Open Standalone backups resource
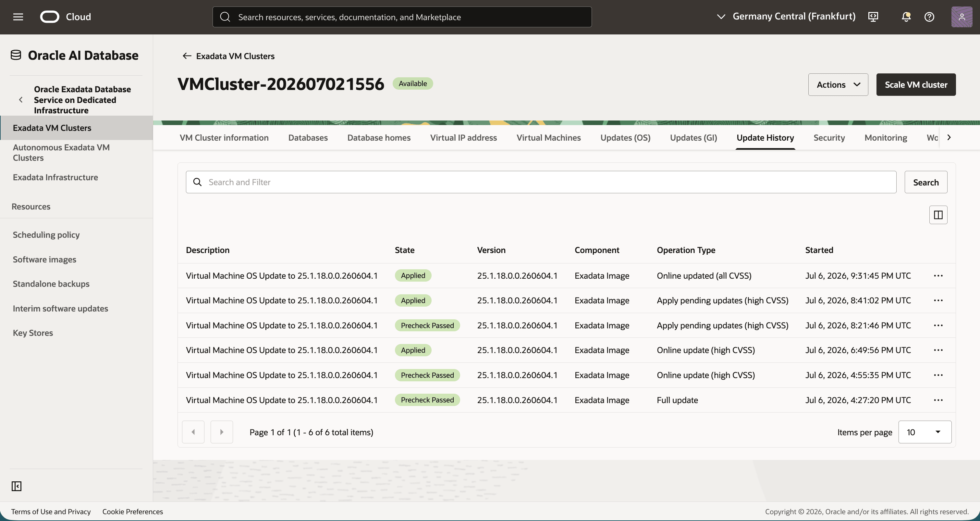 coord(51,284)
